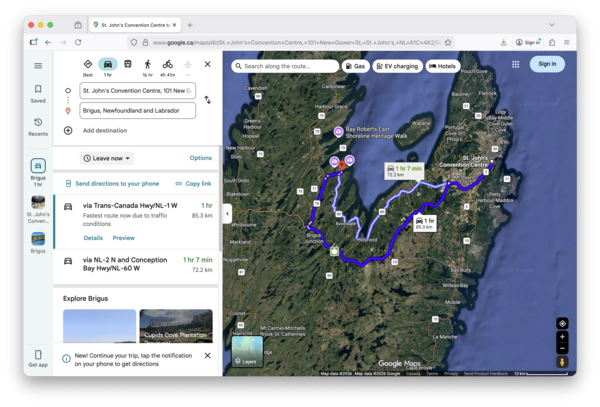This screenshot has width=600, height=407.
Task: Open Google apps grid
Action: pyautogui.click(x=515, y=64)
